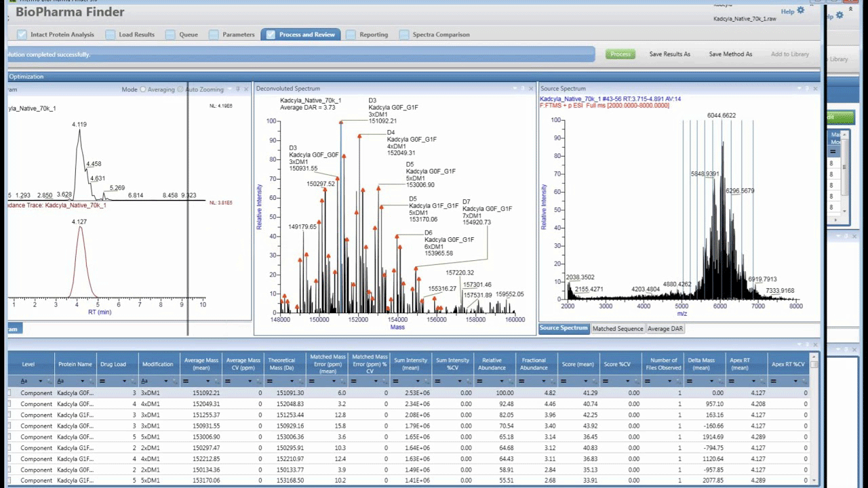Open Help settings gear icon
Image resolution: width=868 pixels, height=488 pixels.
801,11
